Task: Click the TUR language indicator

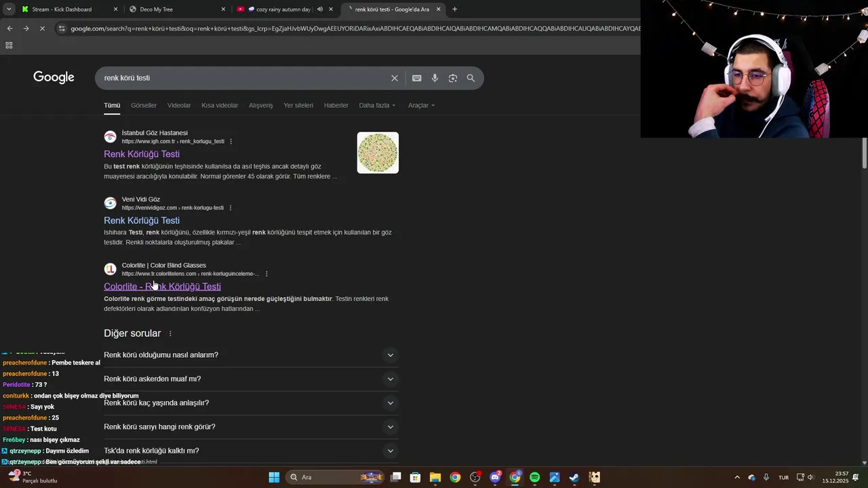Action: 783,477
